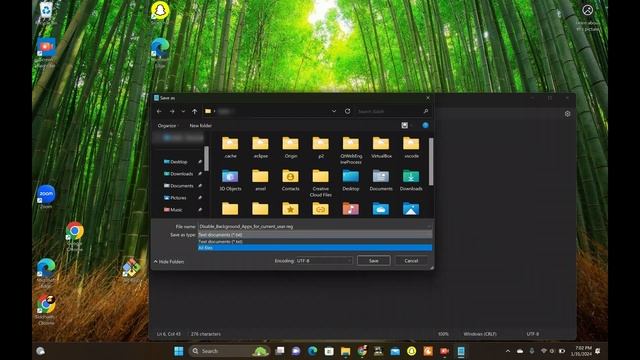Viewport: 640px width, 360px height.
Task: Select the Creative Cloud Files folder
Action: (321, 183)
